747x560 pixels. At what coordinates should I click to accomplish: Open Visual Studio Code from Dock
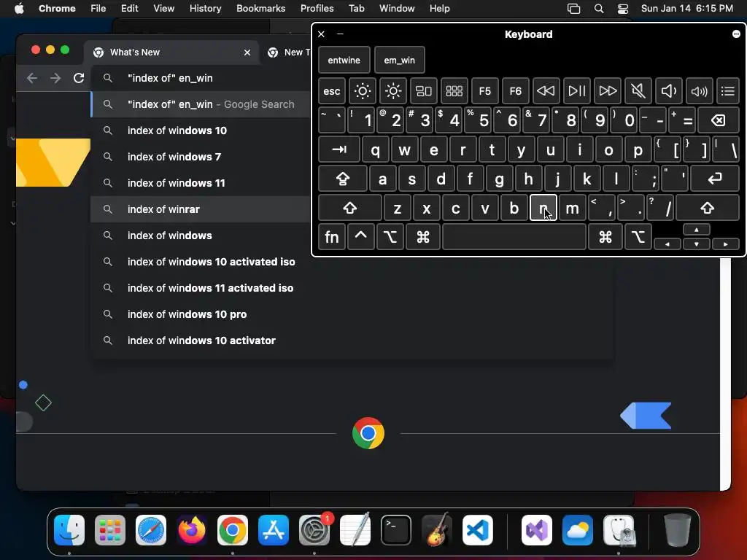coord(477,530)
